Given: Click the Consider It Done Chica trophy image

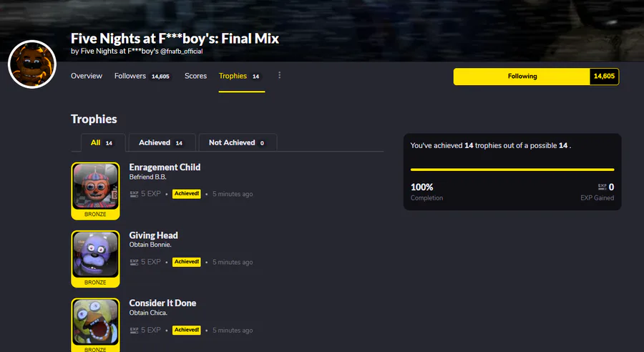Looking at the screenshot, I should pos(95,323).
